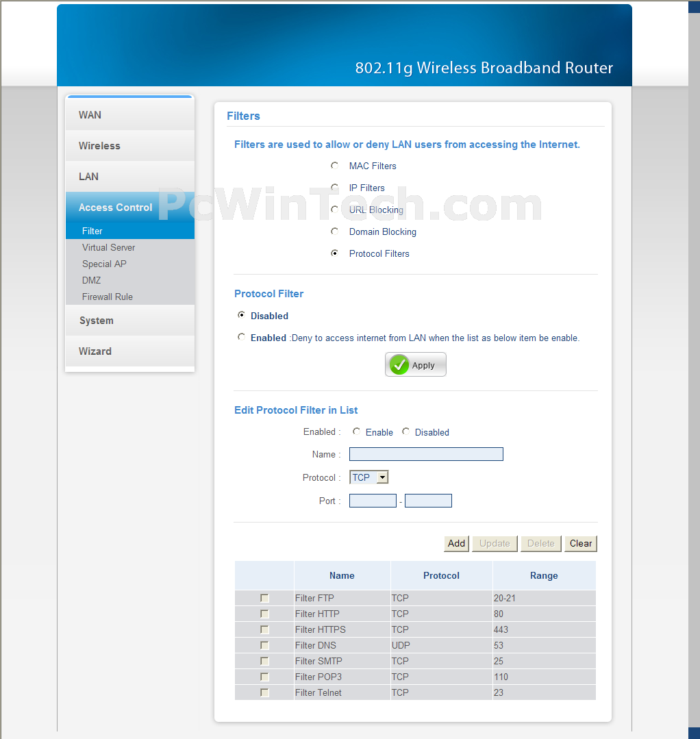This screenshot has width=700, height=739.
Task: Click the 'UDP' protocol cell
Action: 442,645
